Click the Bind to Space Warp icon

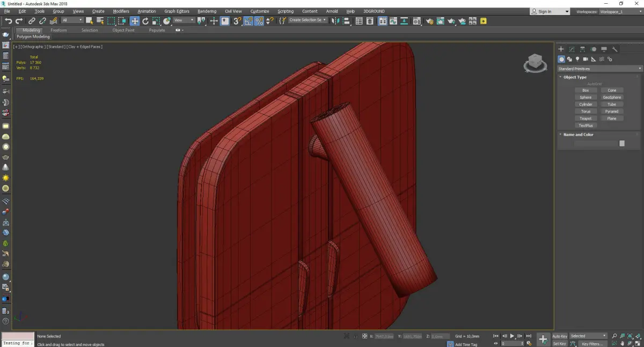[54, 21]
